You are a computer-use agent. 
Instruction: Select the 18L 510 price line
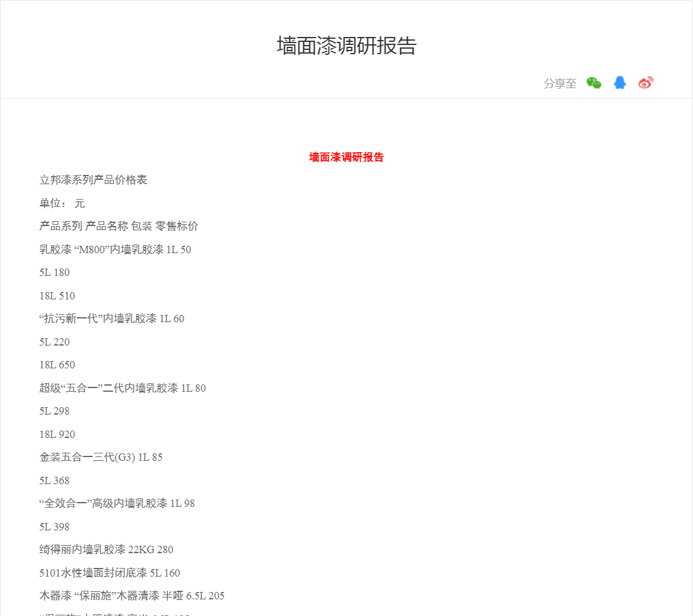click(x=57, y=296)
